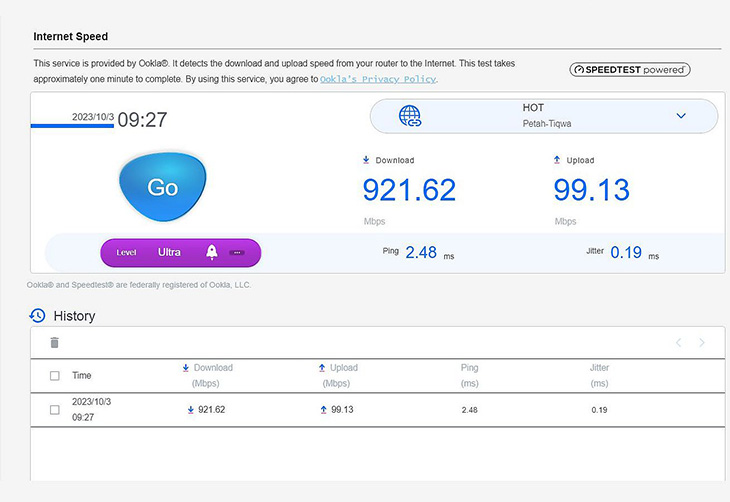
Task: Click the rocket icon in Ultra level badge
Action: click(212, 252)
